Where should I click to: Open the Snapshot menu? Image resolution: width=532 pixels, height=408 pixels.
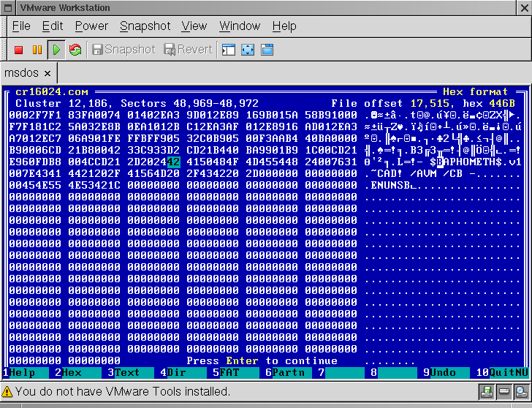click(x=145, y=26)
